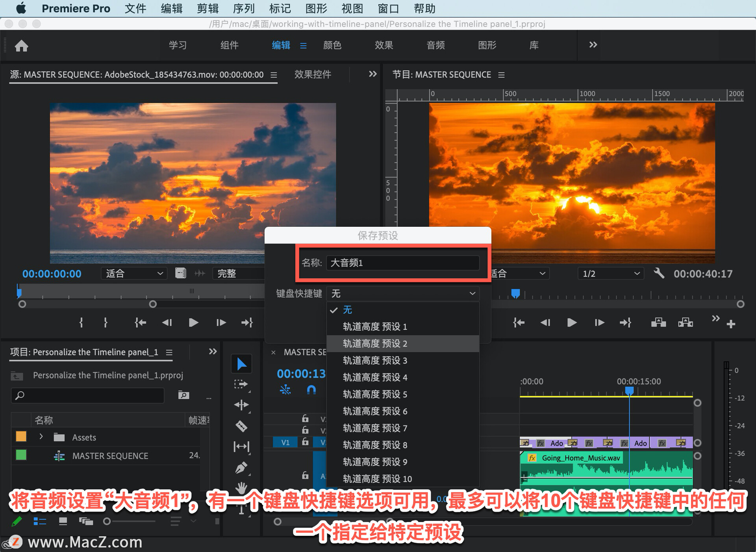Open keyboard shortcut dropdown showing 无

point(403,293)
